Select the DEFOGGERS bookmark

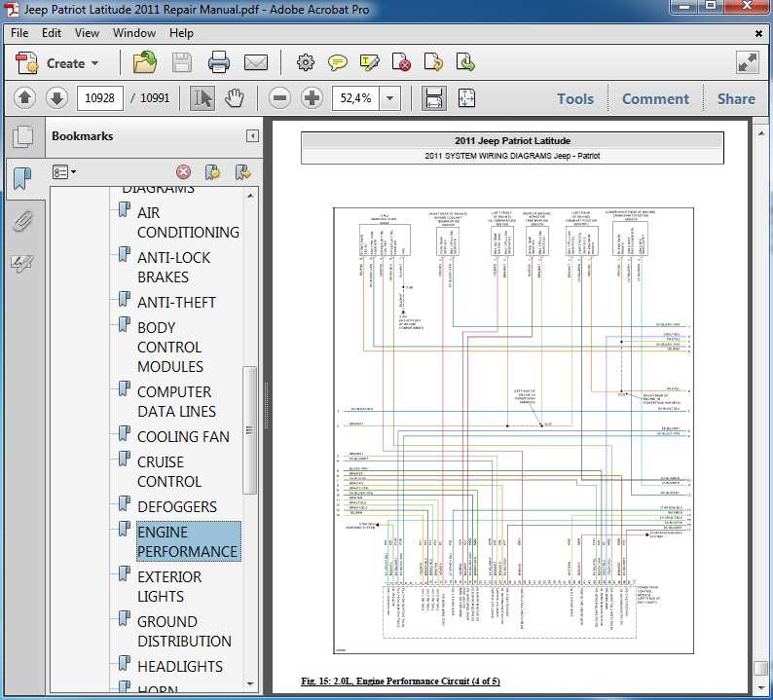177,507
